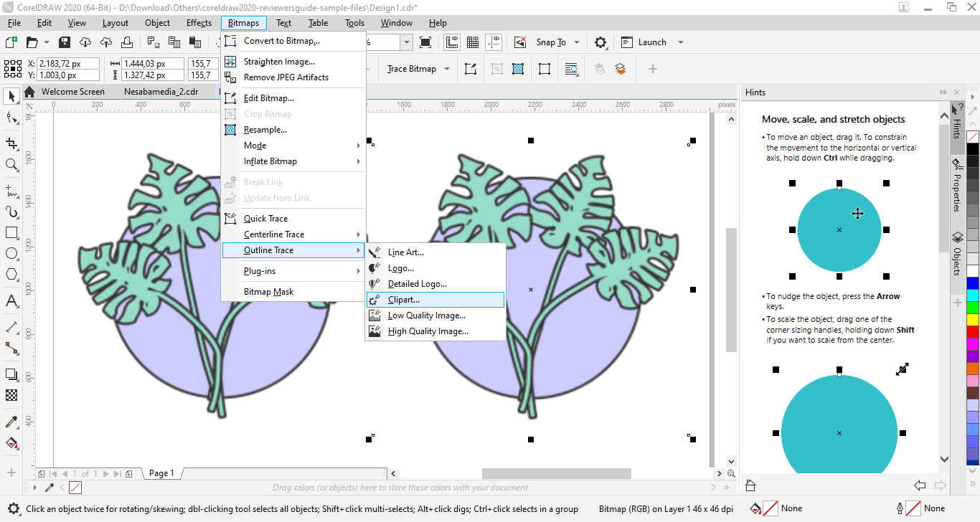Open the Nesabamedia_2.cdr document tab
Viewport: 980px width, 522px height.
click(161, 92)
